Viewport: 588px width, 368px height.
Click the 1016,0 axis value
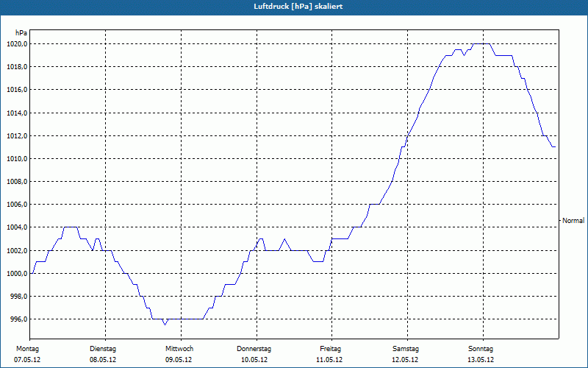[x=17, y=90]
